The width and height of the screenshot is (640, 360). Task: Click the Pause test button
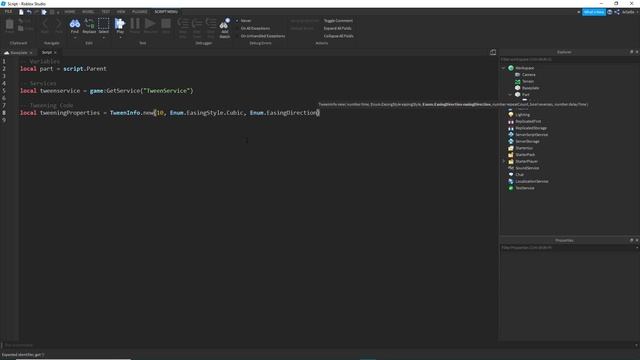(x=135, y=24)
